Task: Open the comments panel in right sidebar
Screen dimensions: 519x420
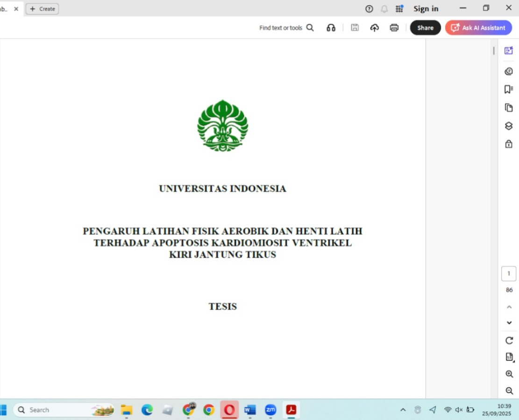Action: [x=509, y=71]
